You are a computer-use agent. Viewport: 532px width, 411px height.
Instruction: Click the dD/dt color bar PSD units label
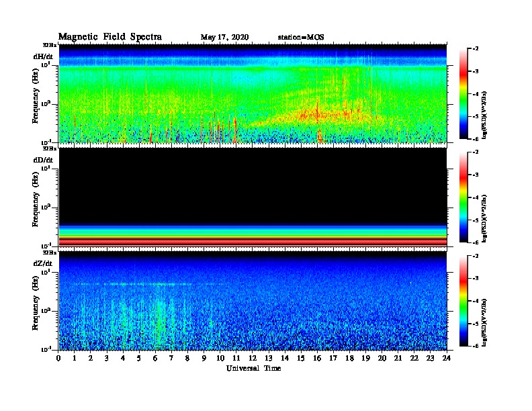pos(484,218)
